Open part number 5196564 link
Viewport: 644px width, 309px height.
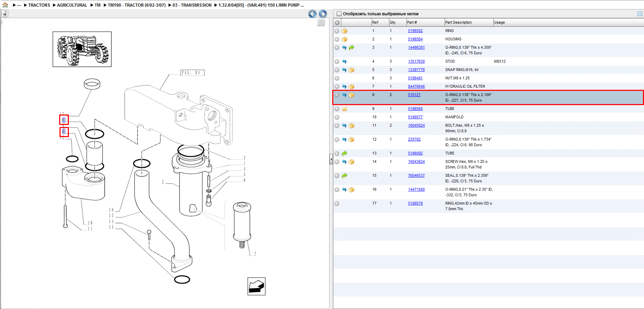point(415,39)
